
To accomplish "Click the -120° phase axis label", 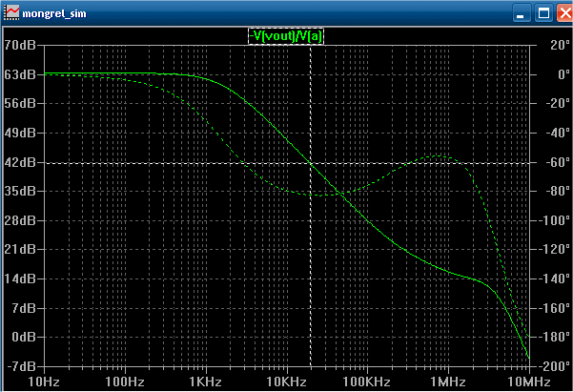I will coord(555,249).
